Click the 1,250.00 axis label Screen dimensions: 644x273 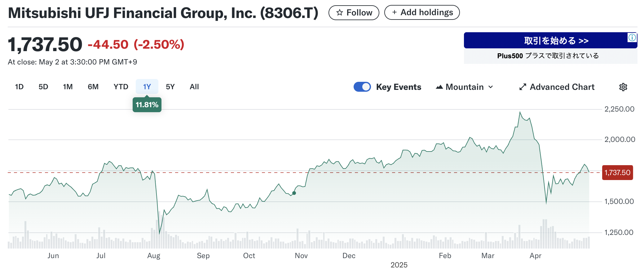[619, 232]
